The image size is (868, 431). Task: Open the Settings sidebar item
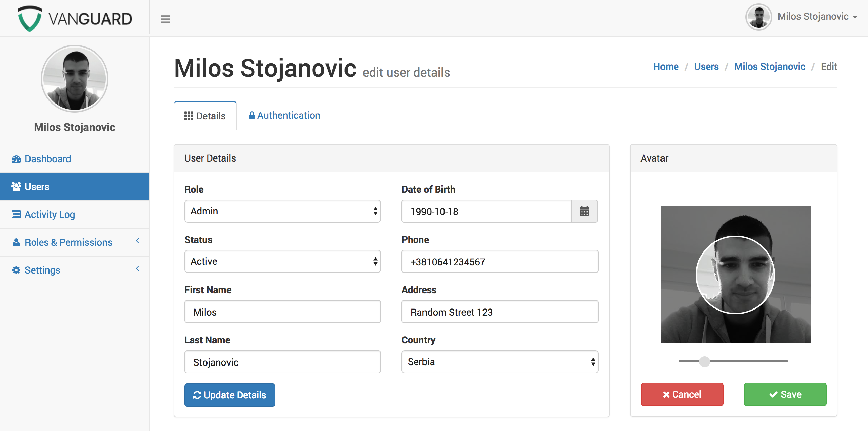pyautogui.click(x=75, y=270)
